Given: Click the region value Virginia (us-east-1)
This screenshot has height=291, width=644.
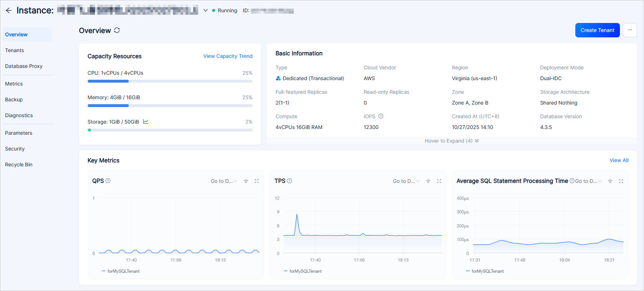Looking at the screenshot, I should (474, 78).
